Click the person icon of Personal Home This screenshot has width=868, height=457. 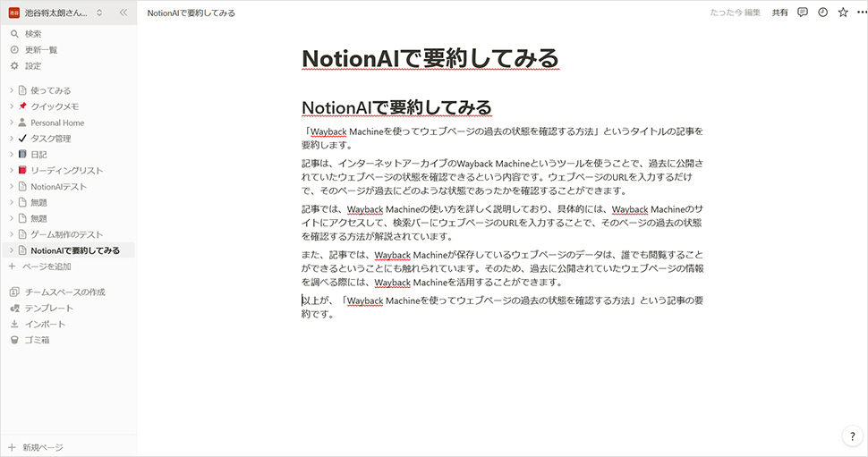[x=22, y=123]
